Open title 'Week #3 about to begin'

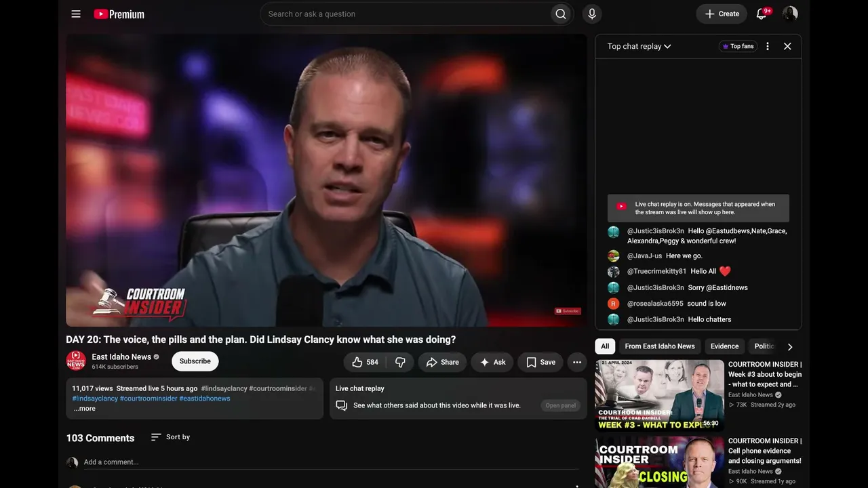click(x=765, y=374)
